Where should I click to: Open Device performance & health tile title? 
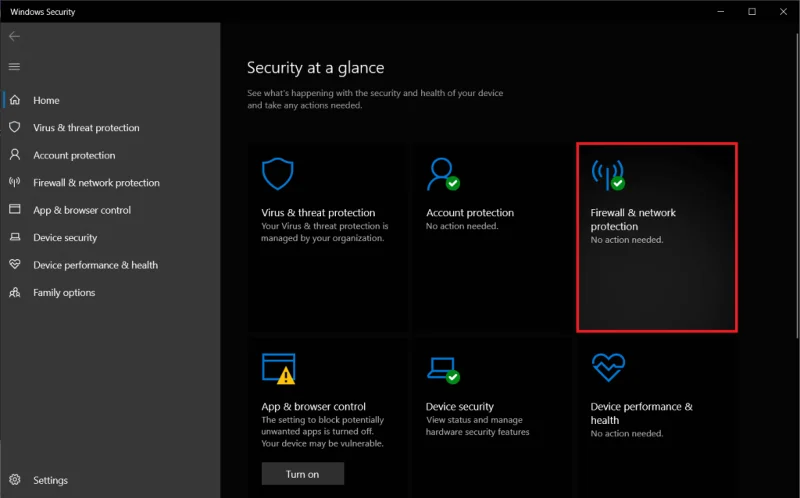click(641, 413)
